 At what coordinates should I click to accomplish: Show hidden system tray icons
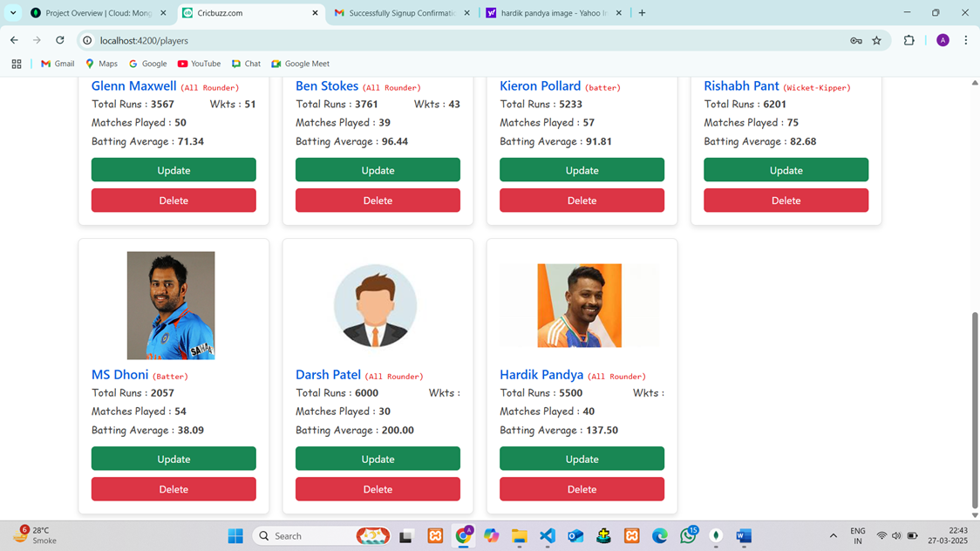click(x=833, y=536)
